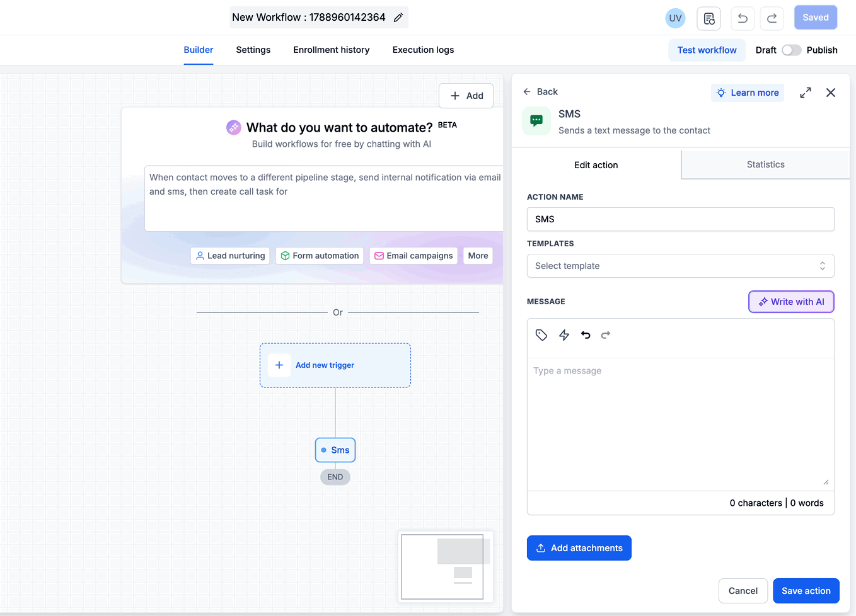Cancel the SMS action edit
Viewport: 856px width, 616px height.
[743, 591]
